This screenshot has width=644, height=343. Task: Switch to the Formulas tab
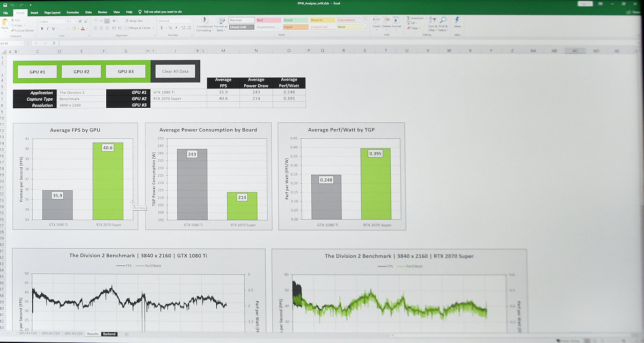73,11
